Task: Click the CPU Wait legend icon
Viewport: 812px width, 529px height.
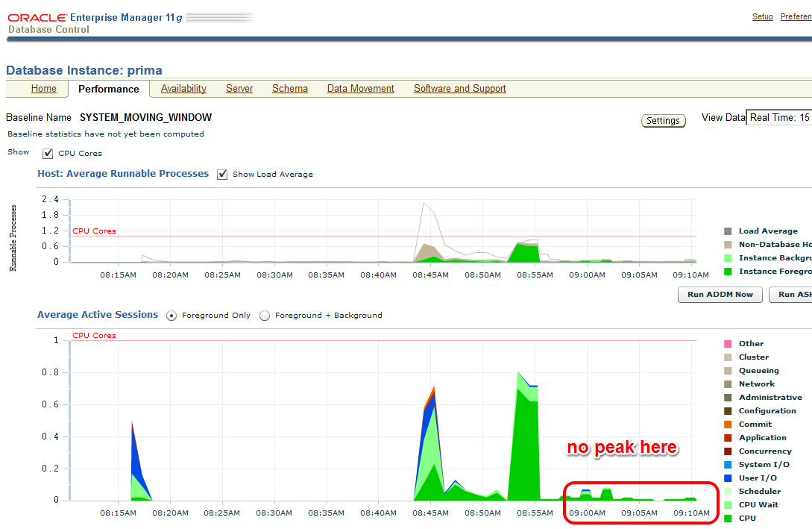Action: click(728, 505)
